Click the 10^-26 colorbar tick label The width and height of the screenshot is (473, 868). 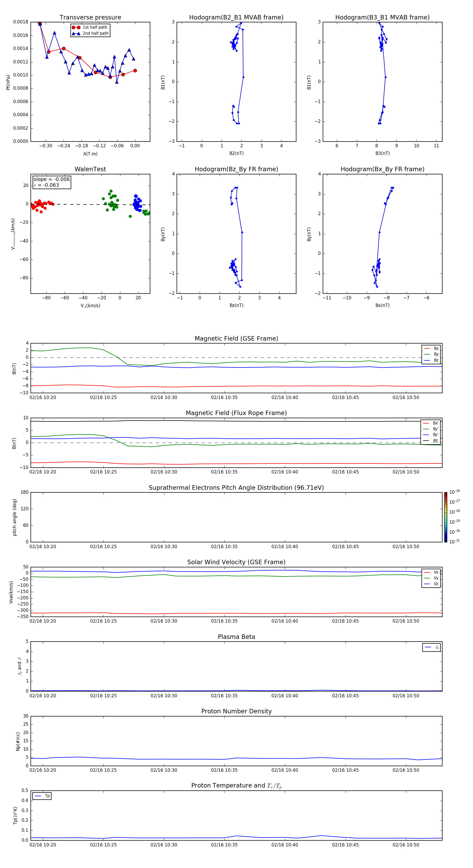pos(455,492)
